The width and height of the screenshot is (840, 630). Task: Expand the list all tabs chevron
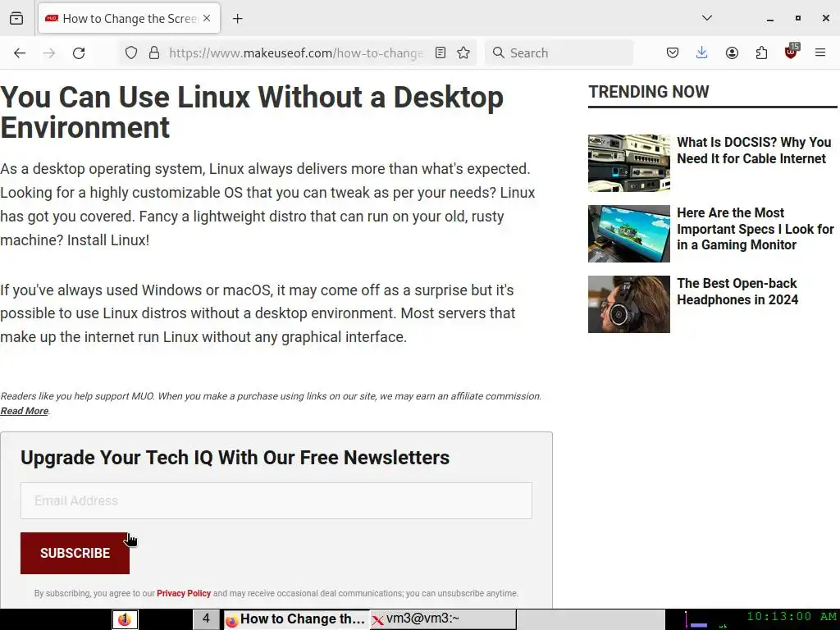pos(707,18)
